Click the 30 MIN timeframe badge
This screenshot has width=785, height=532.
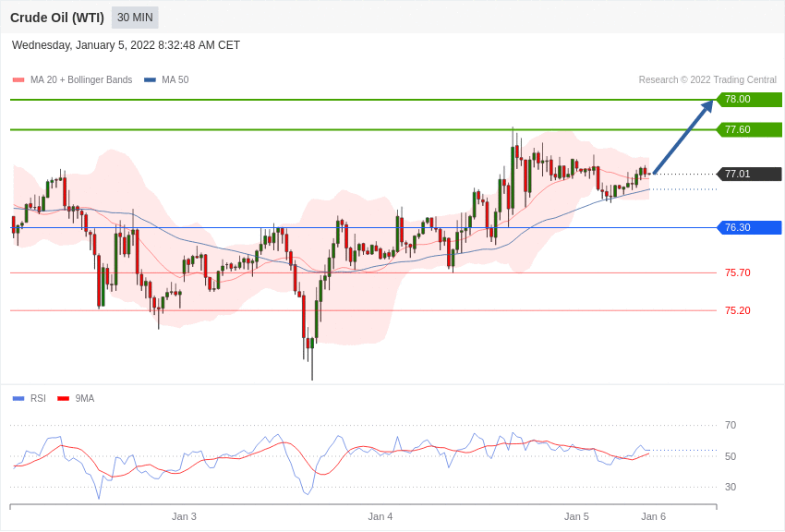point(135,18)
